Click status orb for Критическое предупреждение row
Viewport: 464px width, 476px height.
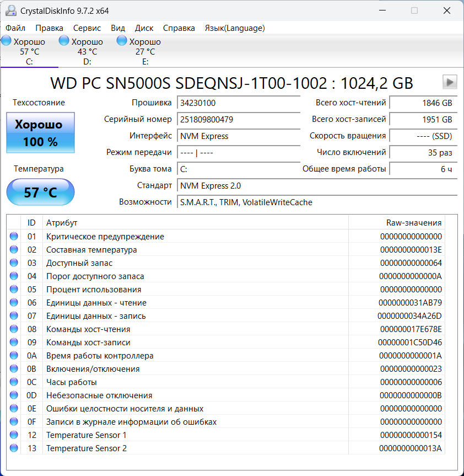(x=14, y=236)
